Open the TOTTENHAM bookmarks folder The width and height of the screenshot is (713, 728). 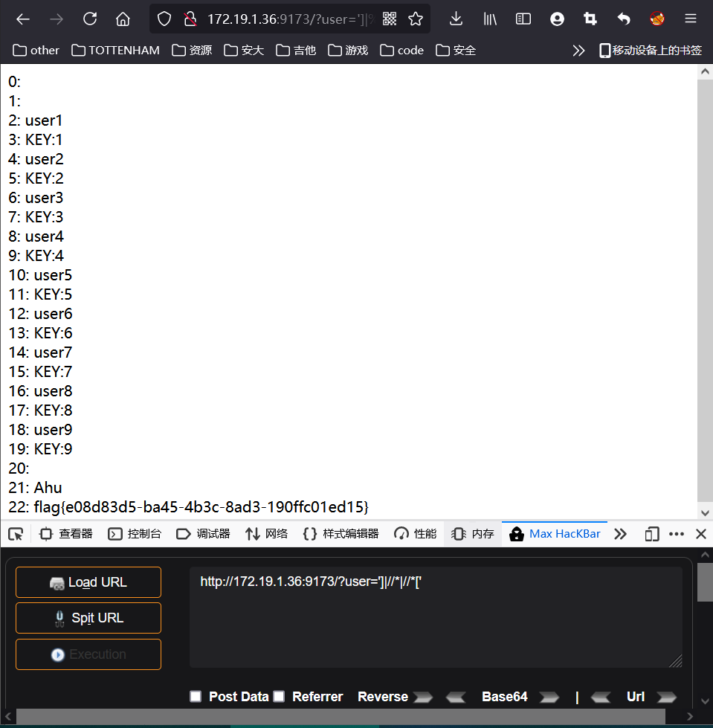click(115, 50)
